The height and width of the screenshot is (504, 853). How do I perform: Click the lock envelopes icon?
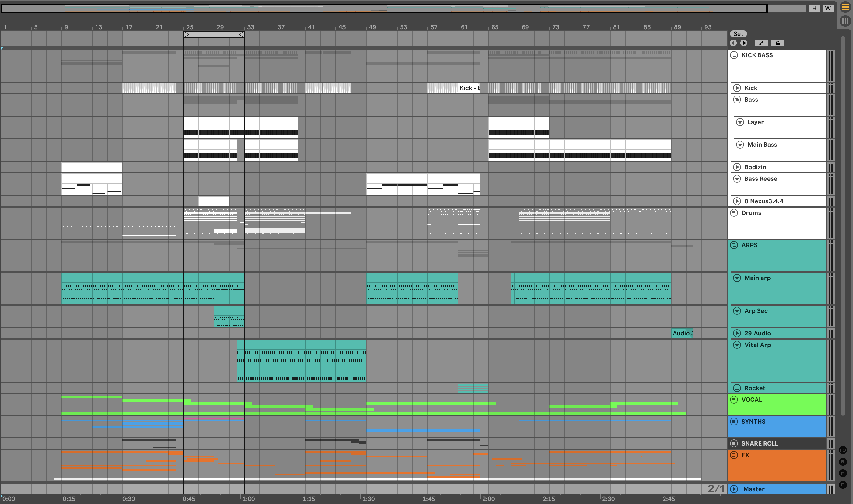[x=778, y=43]
